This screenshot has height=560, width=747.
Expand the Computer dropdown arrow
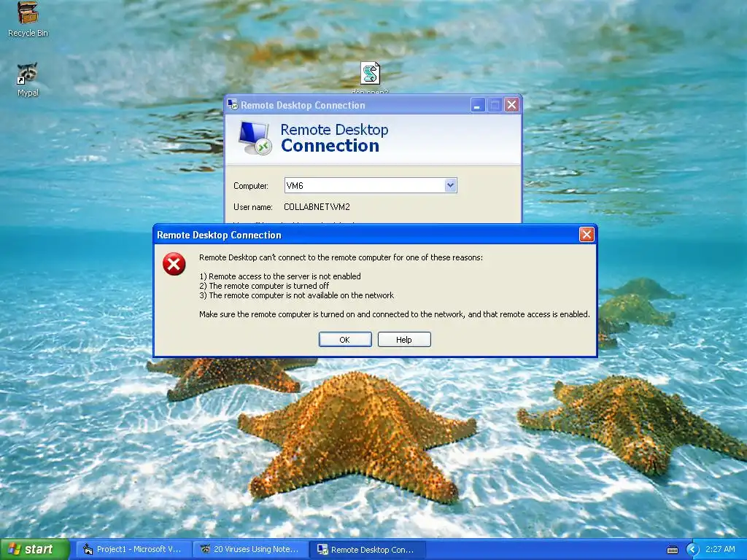450,185
